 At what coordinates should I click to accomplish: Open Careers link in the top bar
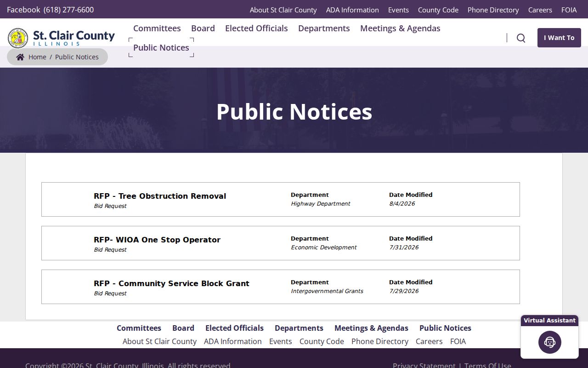(x=540, y=10)
